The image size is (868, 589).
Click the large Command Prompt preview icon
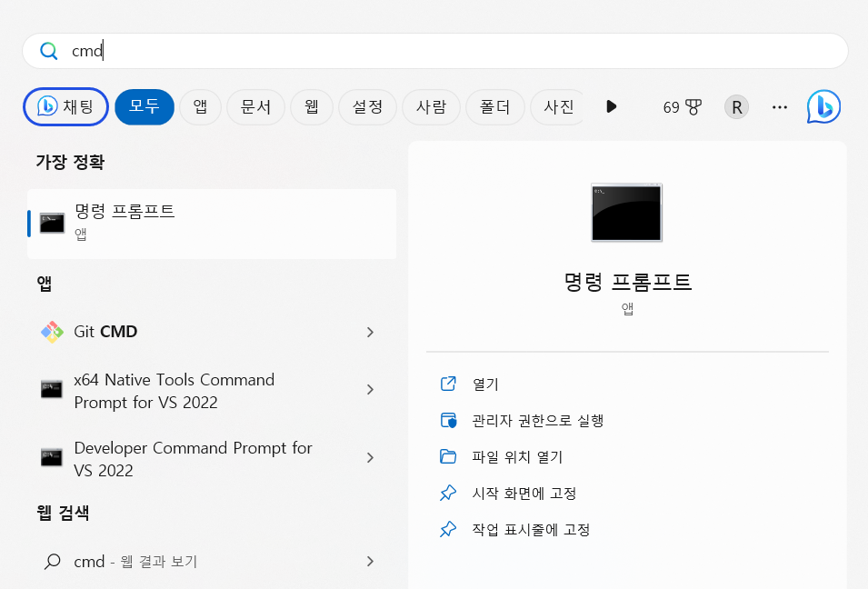626,213
